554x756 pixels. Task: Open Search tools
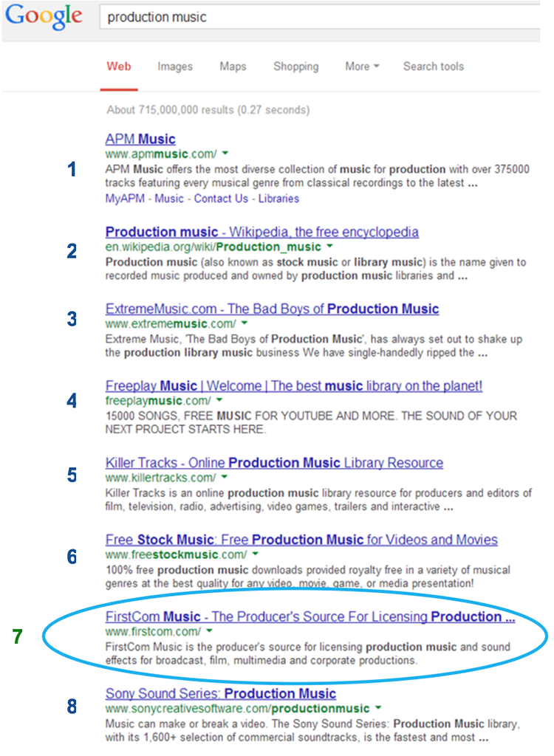point(434,66)
